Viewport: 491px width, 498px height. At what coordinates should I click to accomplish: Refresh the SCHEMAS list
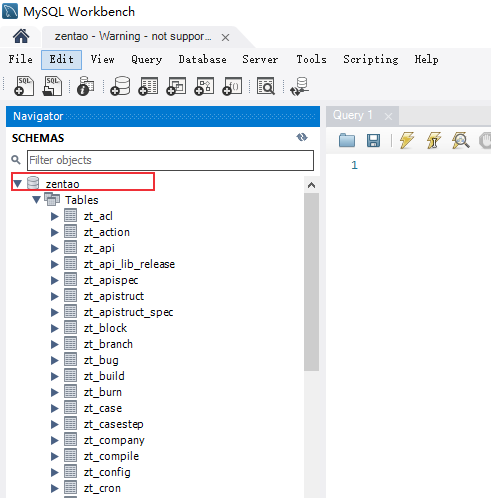tap(302, 137)
